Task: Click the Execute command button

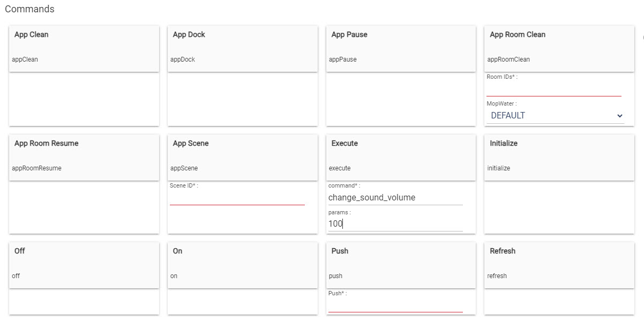Action: 401,157
